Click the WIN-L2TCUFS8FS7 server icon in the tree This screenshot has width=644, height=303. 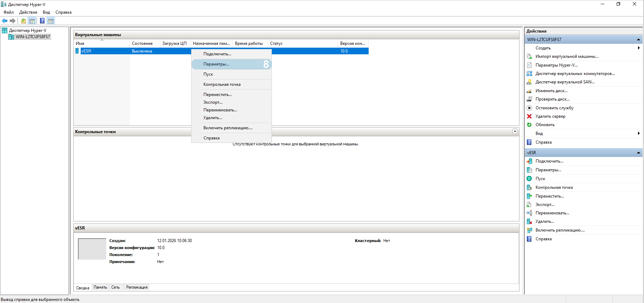(x=11, y=37)
